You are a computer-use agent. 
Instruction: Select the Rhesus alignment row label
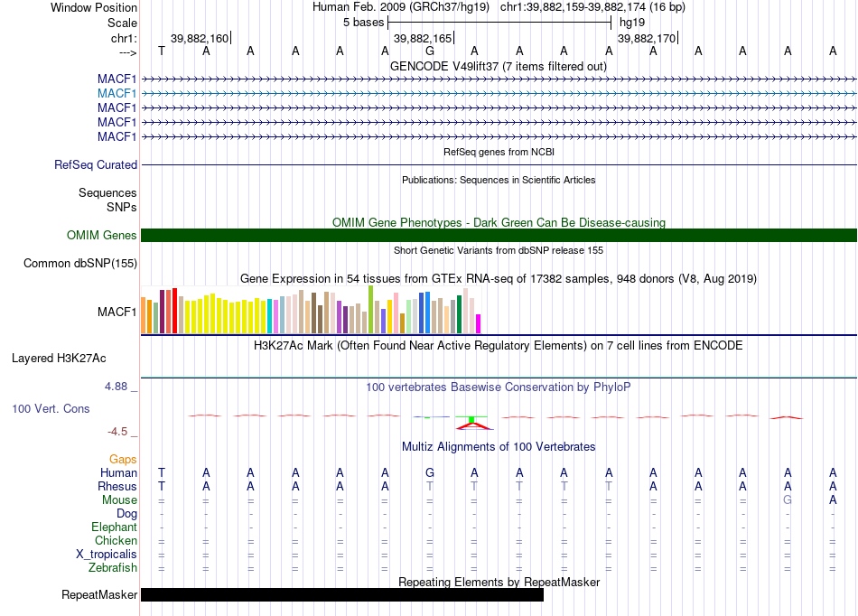click(117, 486)
